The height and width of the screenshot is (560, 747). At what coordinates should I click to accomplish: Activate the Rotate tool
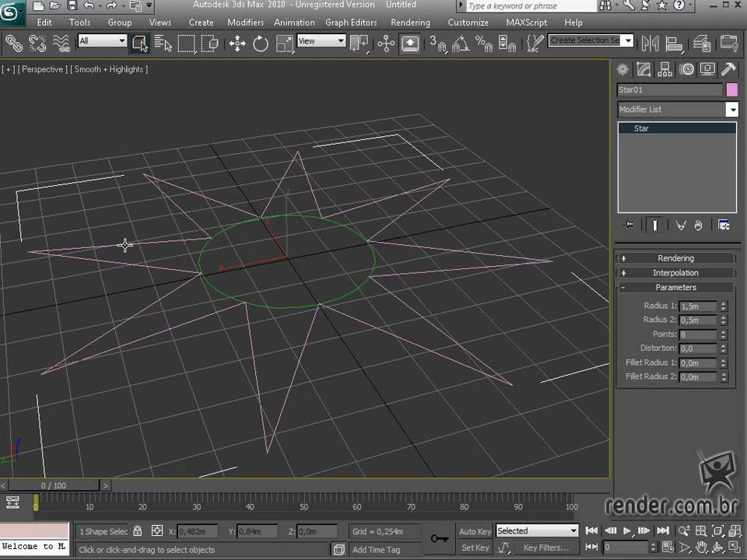pyautogui.click(x=261, y=44)
